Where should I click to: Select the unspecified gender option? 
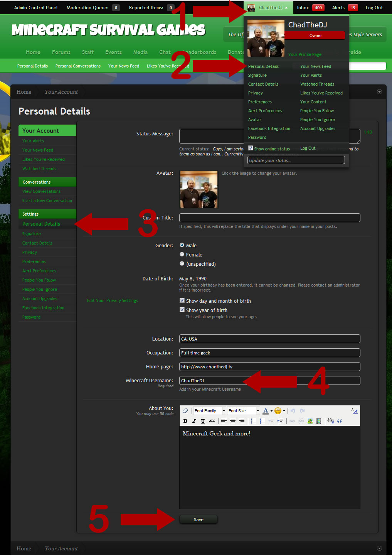click(182, 263)
